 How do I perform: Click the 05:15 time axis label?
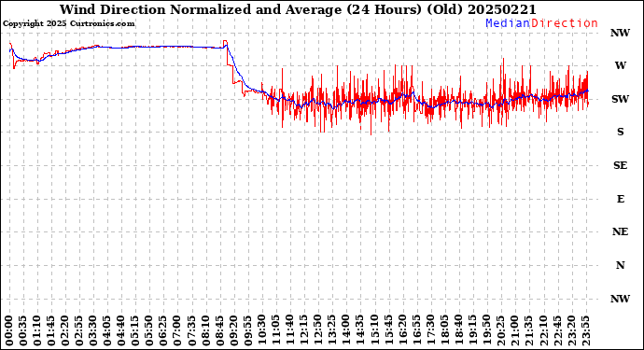[135, 330]
